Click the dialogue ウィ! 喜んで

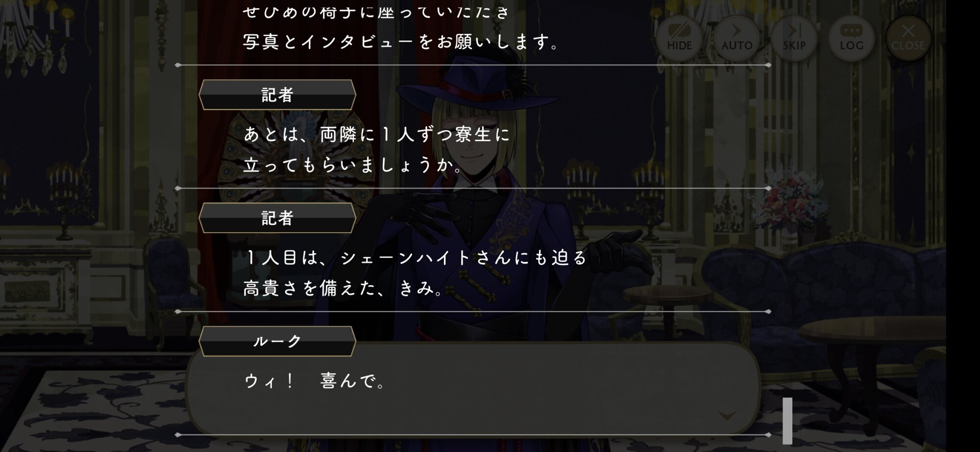pyautogui.click(x=315, y=381)
